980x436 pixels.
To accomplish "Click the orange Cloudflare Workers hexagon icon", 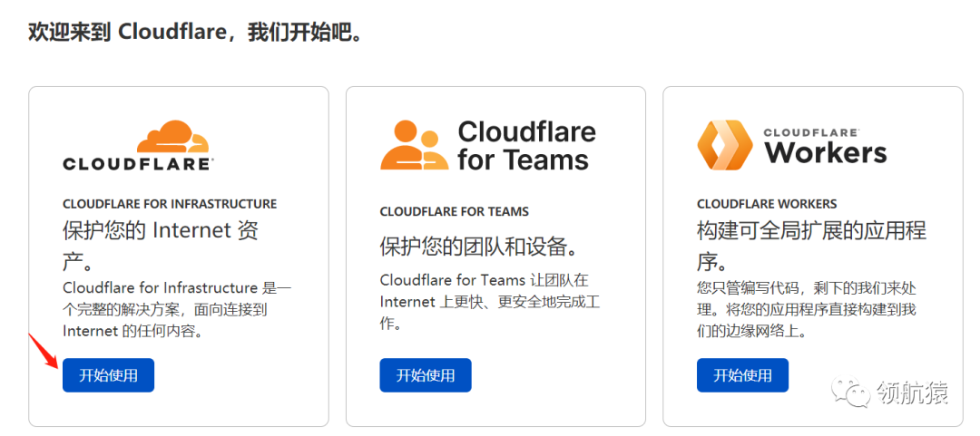I will tap(724, 145).
